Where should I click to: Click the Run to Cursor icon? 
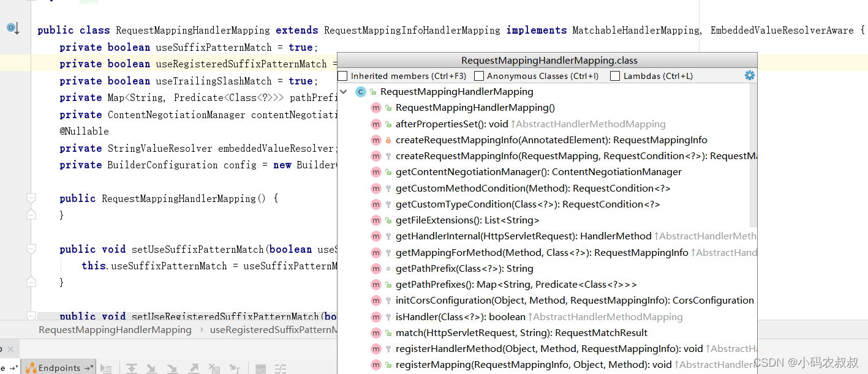coord(235,368)
